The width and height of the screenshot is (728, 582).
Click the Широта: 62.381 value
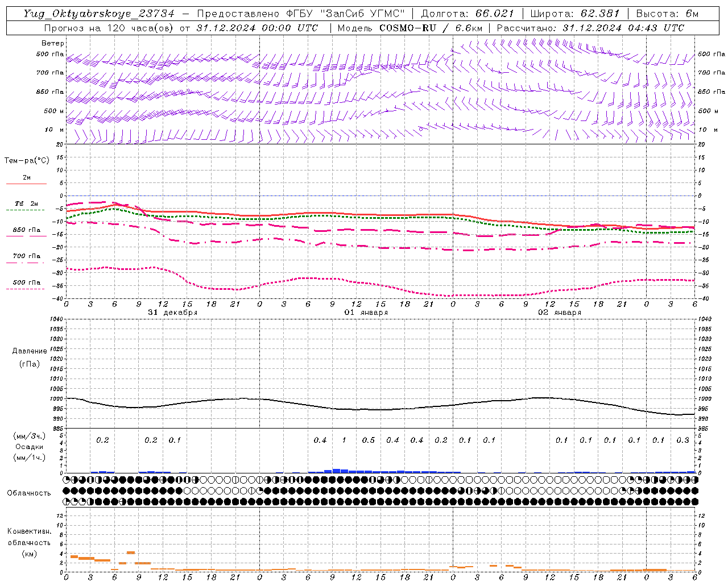[574, 14]
